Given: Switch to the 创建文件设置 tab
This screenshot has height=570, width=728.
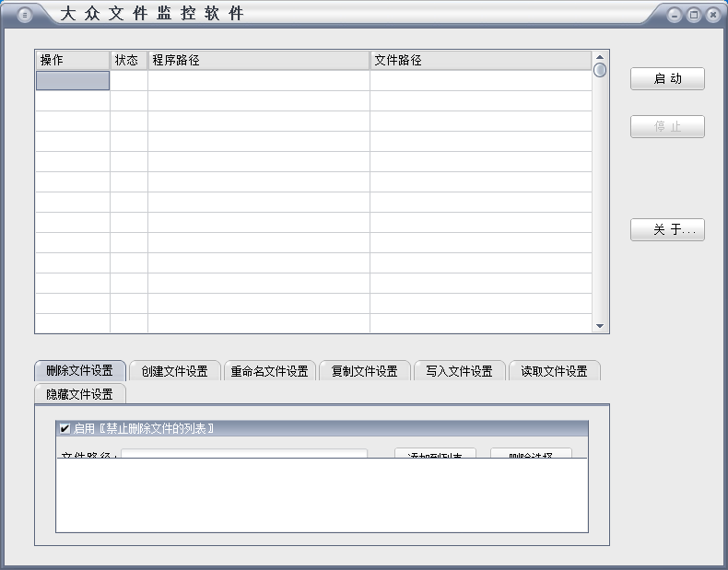Looking at the screenshot, I should 175,371.
